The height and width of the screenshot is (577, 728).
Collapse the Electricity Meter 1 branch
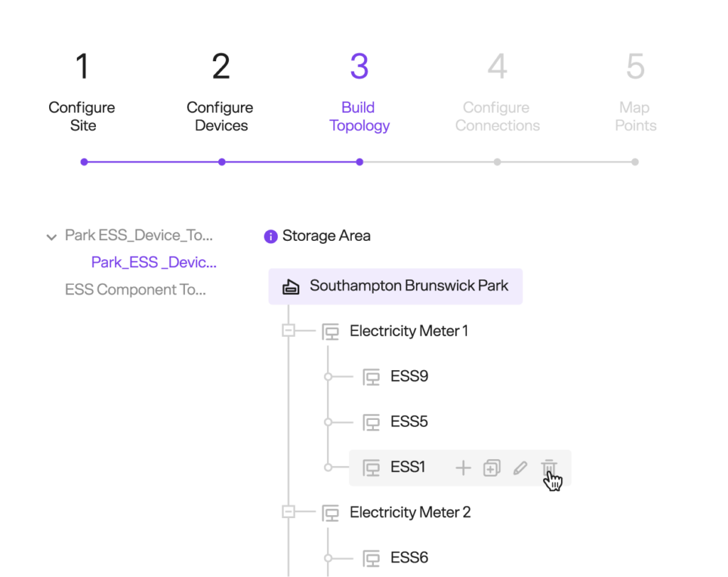point(290,331)
